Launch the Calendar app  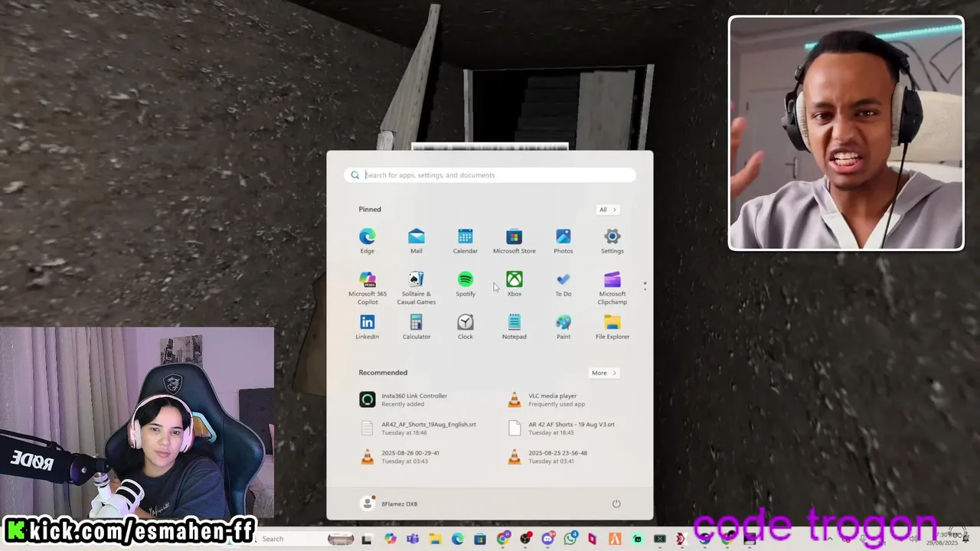(x=465, y=240)
